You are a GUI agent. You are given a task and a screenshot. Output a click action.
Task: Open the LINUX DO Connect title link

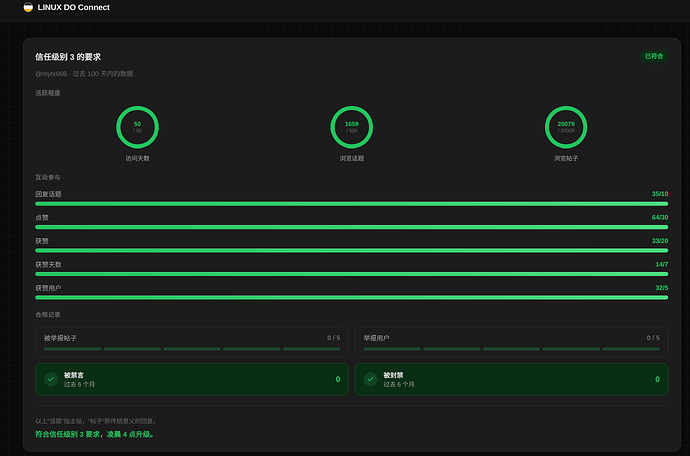pos(73,7)
